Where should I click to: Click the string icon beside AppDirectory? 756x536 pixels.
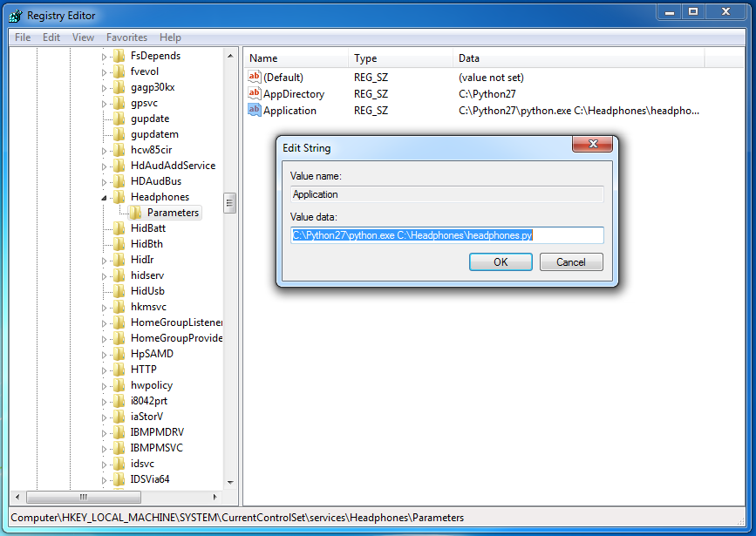point(254,93)
